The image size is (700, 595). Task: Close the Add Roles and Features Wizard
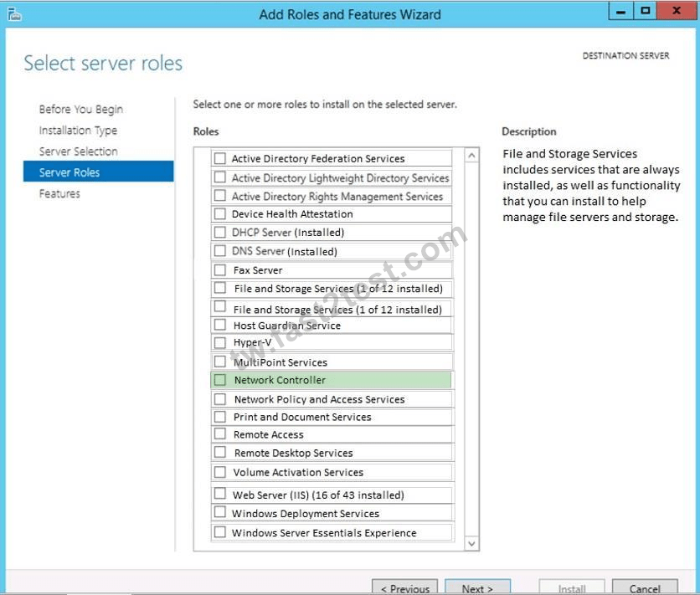677,11
